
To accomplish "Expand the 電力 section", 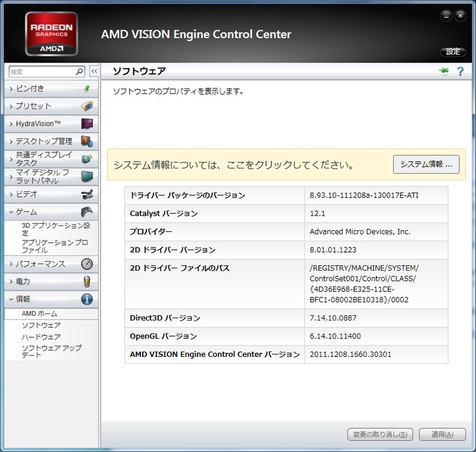I will tap(51, 281).
